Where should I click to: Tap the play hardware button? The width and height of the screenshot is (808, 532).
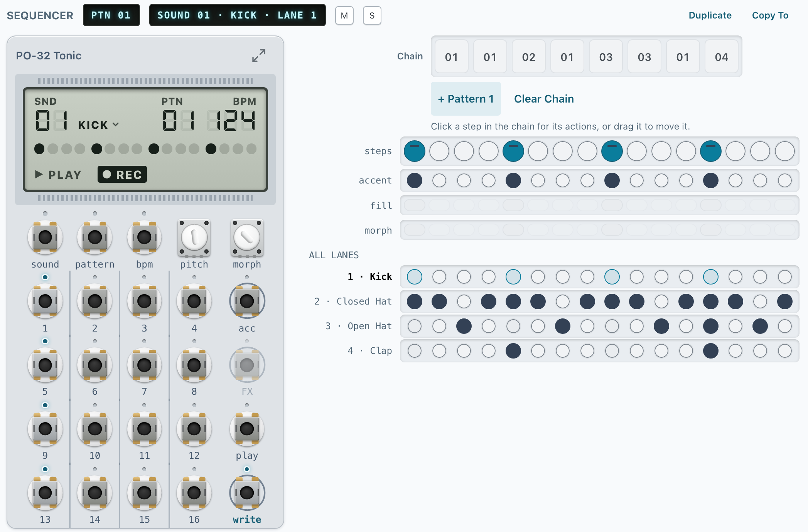point(247,429)
